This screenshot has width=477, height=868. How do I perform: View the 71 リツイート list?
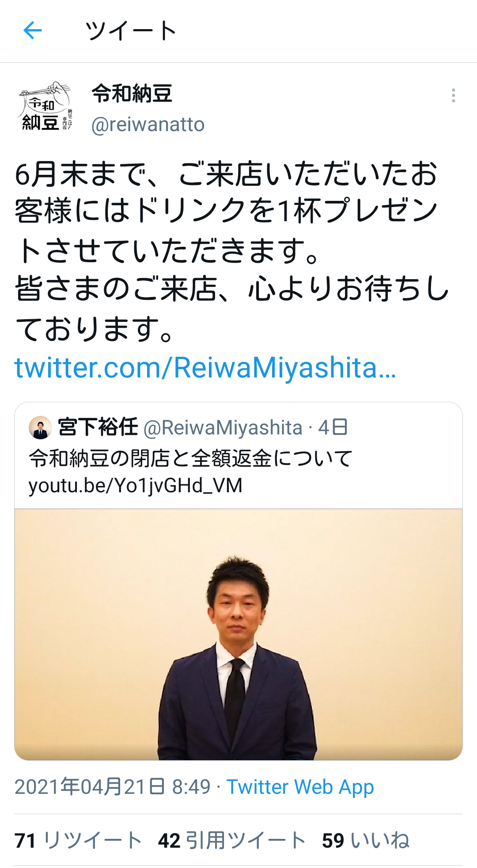pos(78,841)
